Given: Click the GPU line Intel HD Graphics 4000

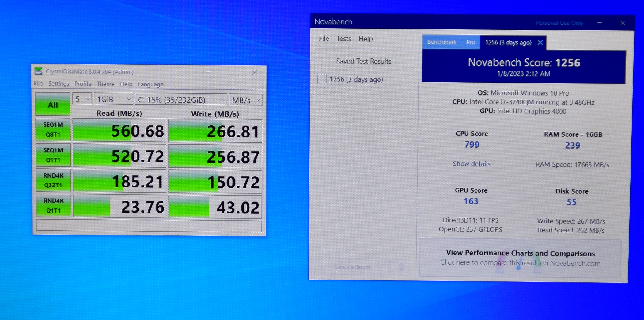Looking at the screenshot, I should click(x=523, y=111).
